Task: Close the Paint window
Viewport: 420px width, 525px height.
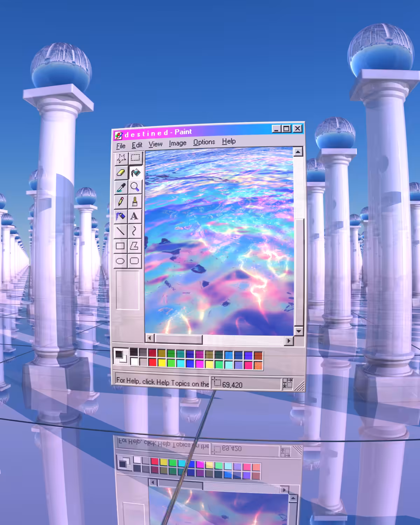Action: [x=297, y=128]
